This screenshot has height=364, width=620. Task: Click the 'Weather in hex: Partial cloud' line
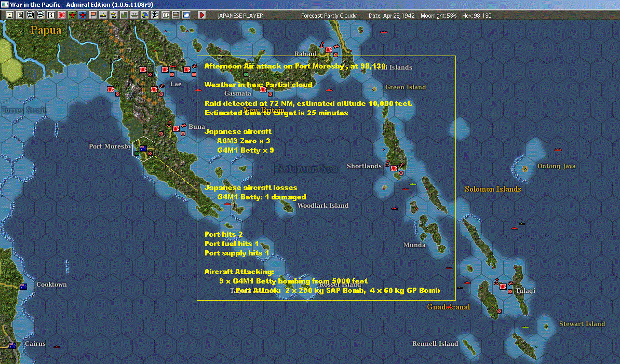[x=258, y=85]
